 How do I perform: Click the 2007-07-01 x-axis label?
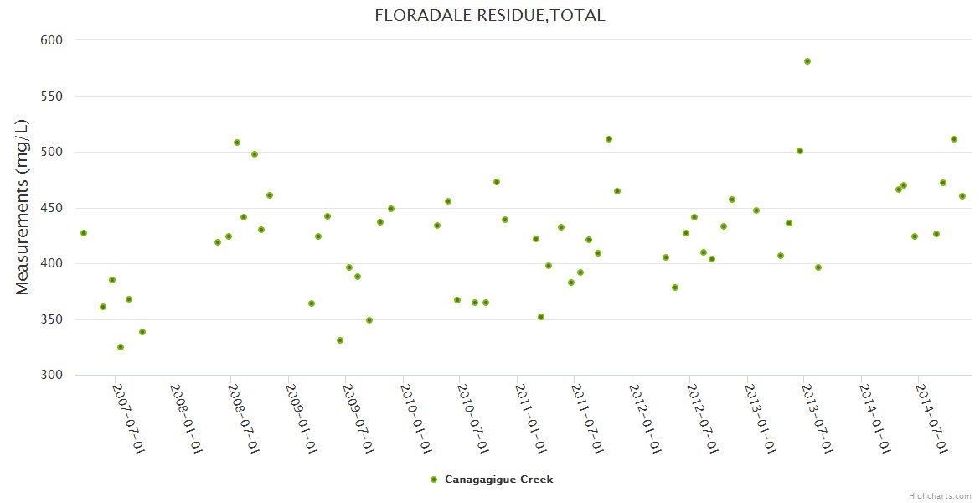[x=129, y=419]
